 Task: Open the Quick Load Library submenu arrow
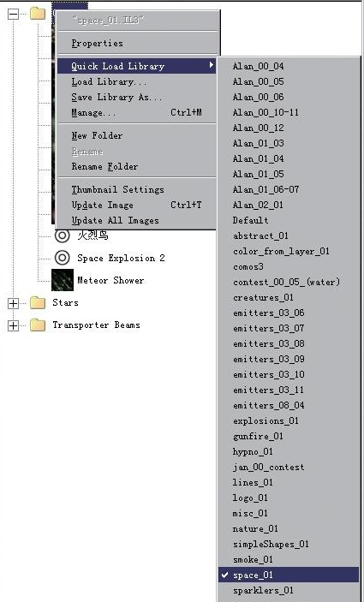211,66
